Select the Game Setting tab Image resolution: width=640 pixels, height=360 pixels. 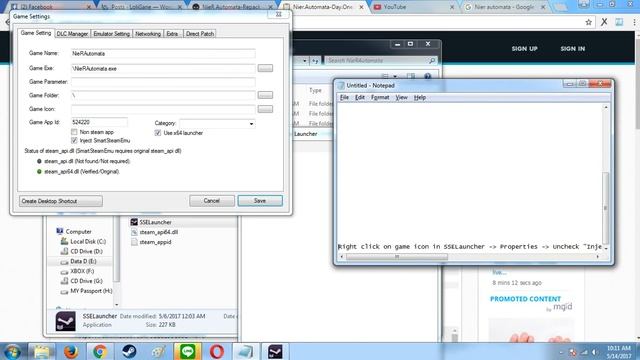(x=36, y=33)
